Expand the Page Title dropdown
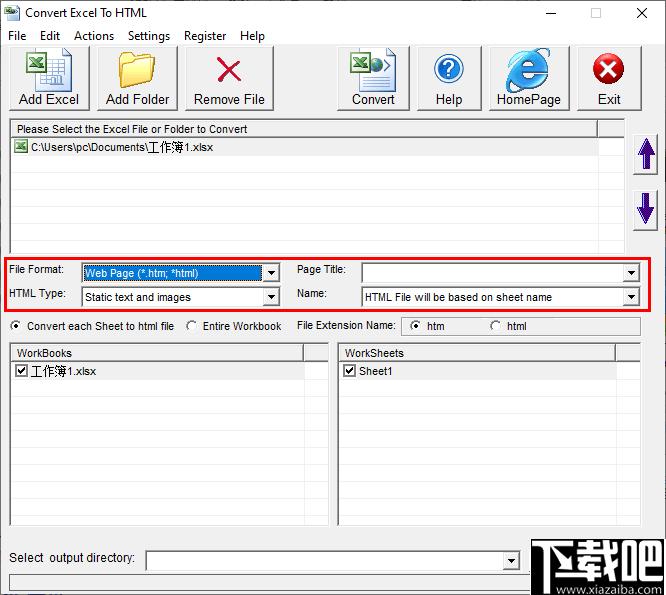Viewport: 666px width, 595px height. [631, 273]
